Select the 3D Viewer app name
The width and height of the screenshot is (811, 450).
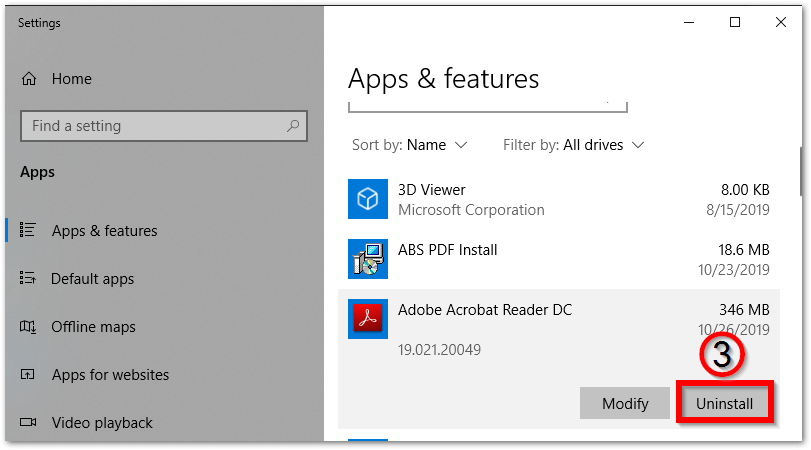pos(432,190)
